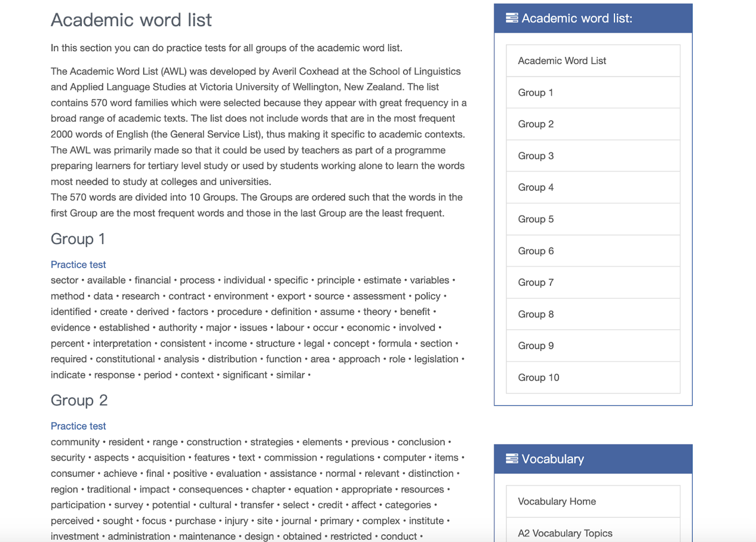Click Group 6 sidebar item

tap(536, 250)
